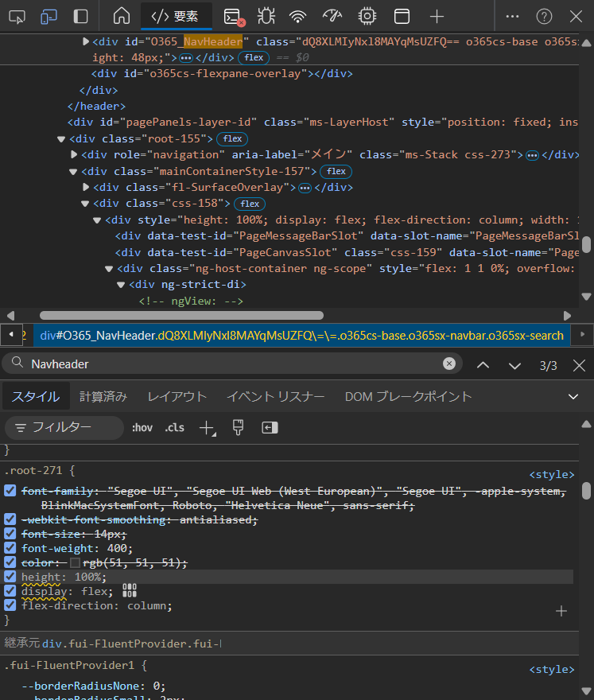594x700 pixels.
Task: Click the new style rule plus icon
Action: click(x=208, y=428)
